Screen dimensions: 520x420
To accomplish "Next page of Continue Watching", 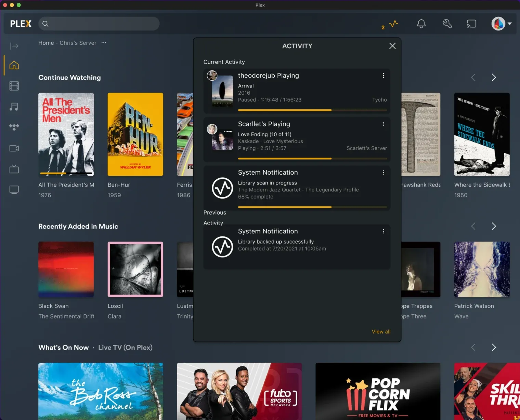I will 494,77.
